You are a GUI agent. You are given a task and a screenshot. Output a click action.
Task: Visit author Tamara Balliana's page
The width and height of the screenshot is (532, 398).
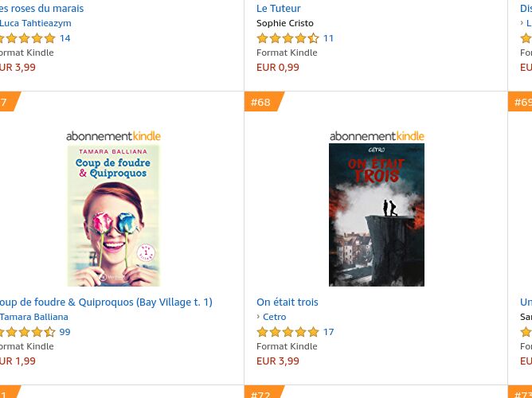pyautogui.click(x=34, y=317)
